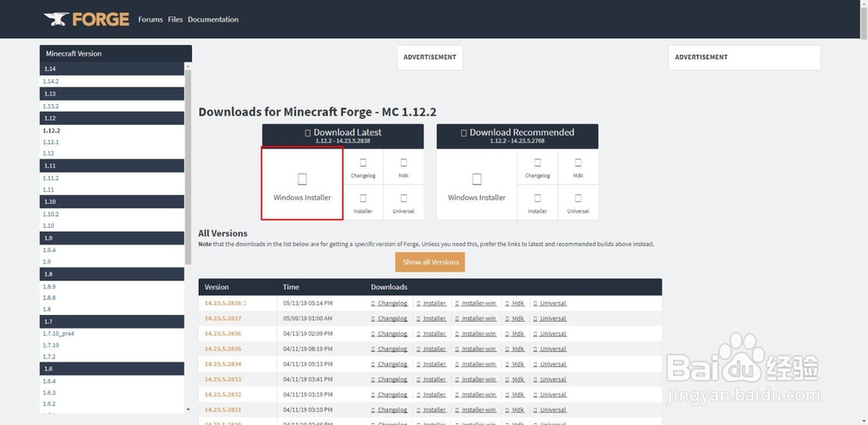The width and height of the screenshot is (868, 425).
Task: Expand the 1.7 version group
Action: (x=112, y=322)
